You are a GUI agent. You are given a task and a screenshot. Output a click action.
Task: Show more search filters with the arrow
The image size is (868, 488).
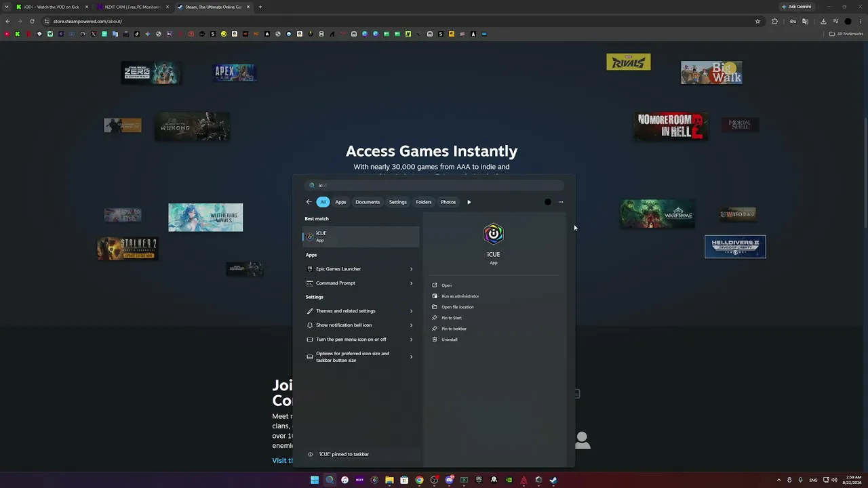point(469,202)
